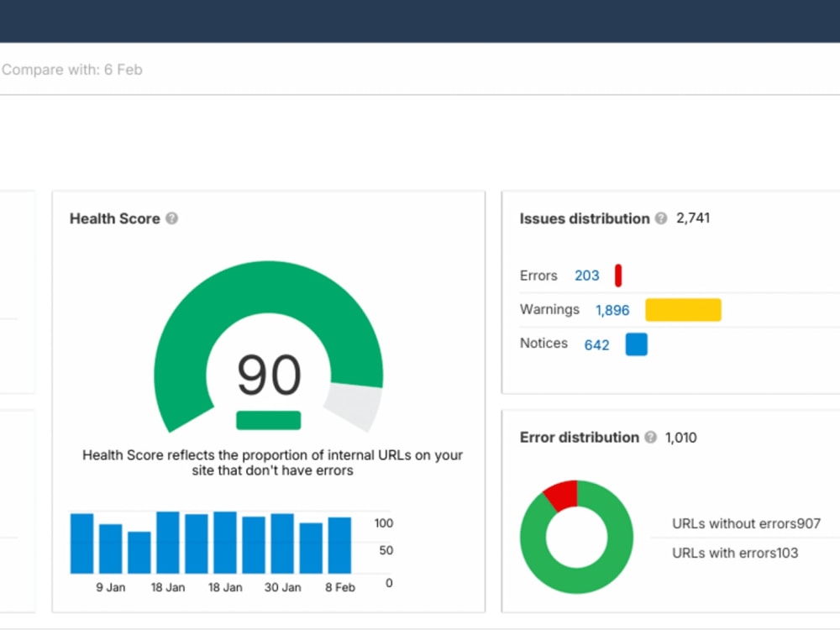Select the Health Score heading
Screen dimensions: 840x630
(114, 218)
